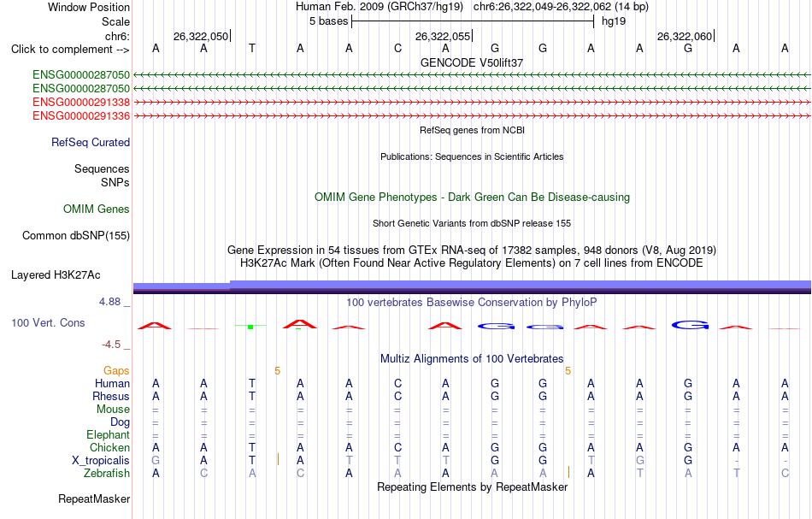Open the ENSG00000291338 gene label
The width and height of the screenshot is (812, 519).
coord(81,102)
